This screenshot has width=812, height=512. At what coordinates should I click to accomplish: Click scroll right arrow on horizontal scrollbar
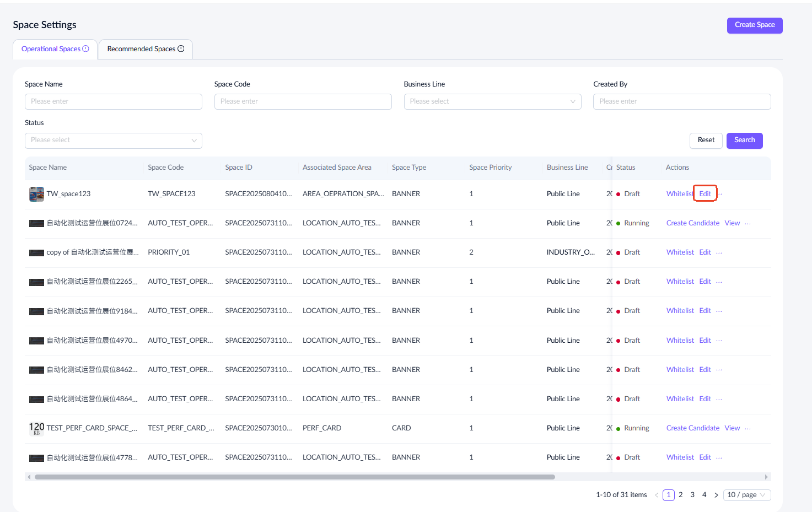click(x=766, y=477)
